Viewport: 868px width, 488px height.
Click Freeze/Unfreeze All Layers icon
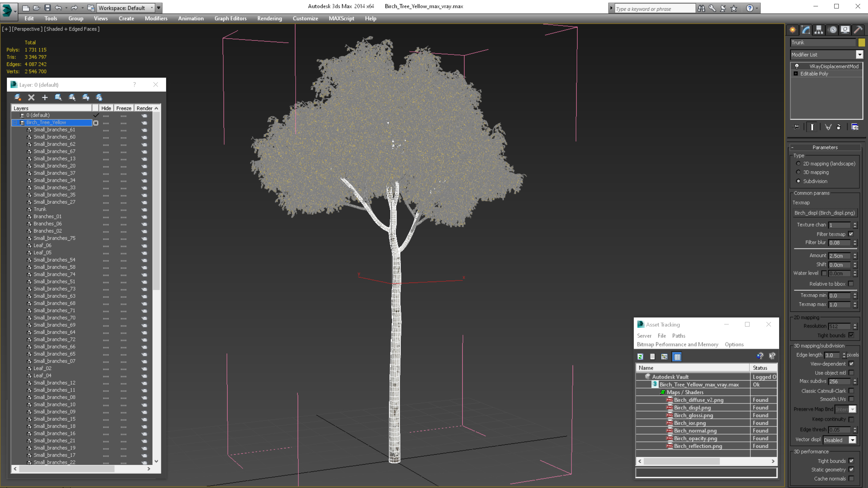(99, 97)
